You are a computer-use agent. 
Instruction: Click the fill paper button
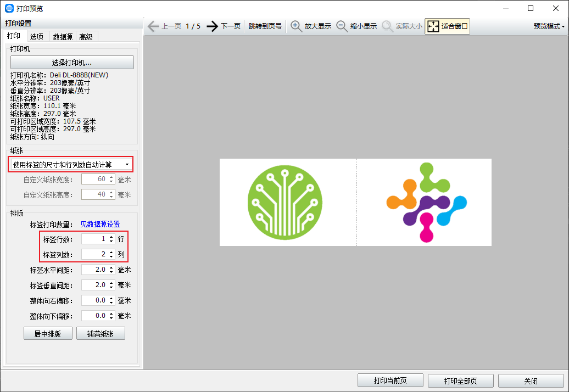[101, 334]
